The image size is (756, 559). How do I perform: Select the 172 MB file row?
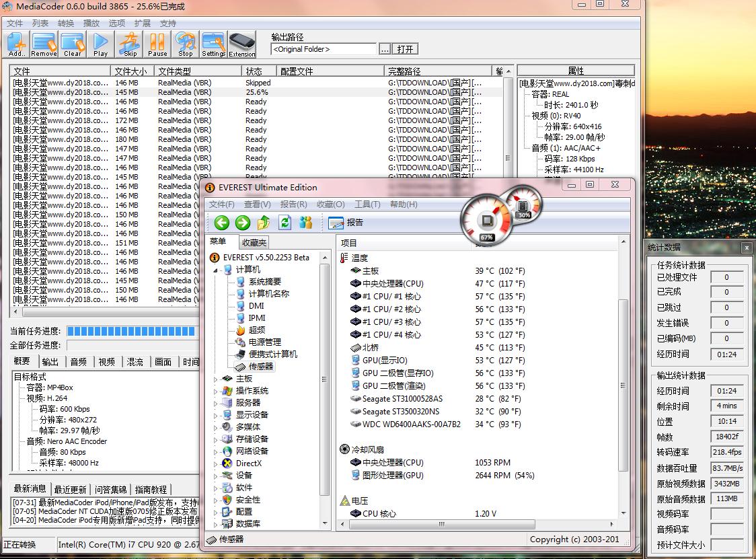click(256, 120)
